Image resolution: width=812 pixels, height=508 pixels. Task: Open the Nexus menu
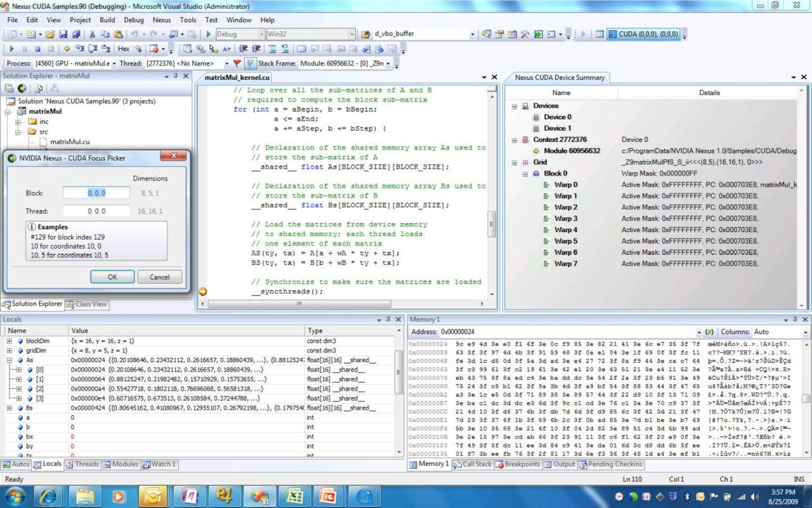(162, 20)
